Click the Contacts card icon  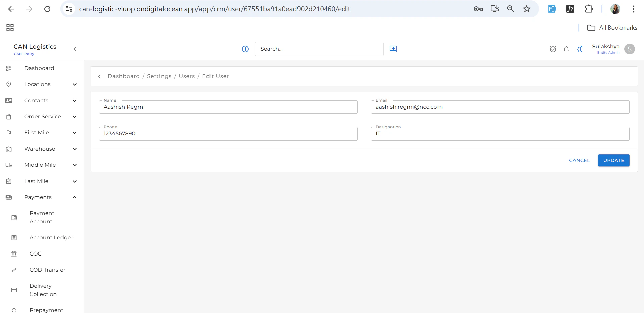click(x=9, y=101)
